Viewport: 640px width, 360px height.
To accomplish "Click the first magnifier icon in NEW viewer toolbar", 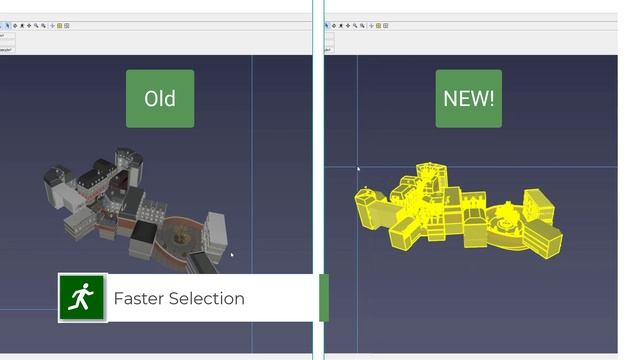I will pos(355,26).
